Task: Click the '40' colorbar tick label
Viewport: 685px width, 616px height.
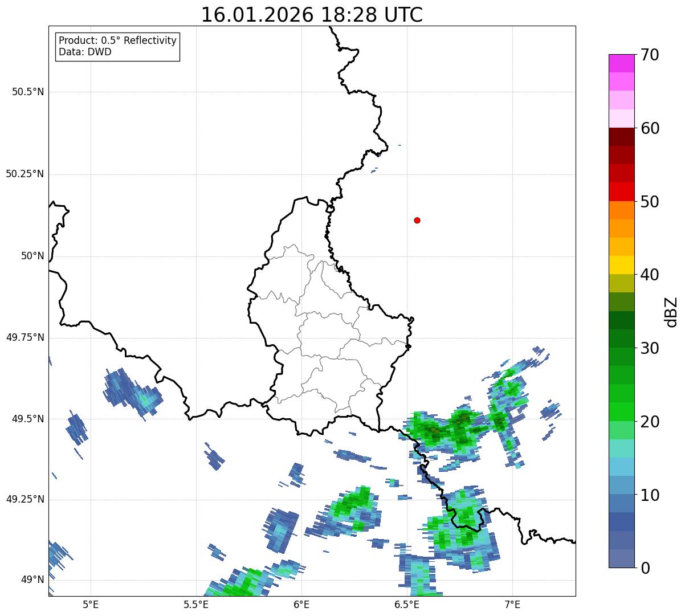Action: [650, 275]
